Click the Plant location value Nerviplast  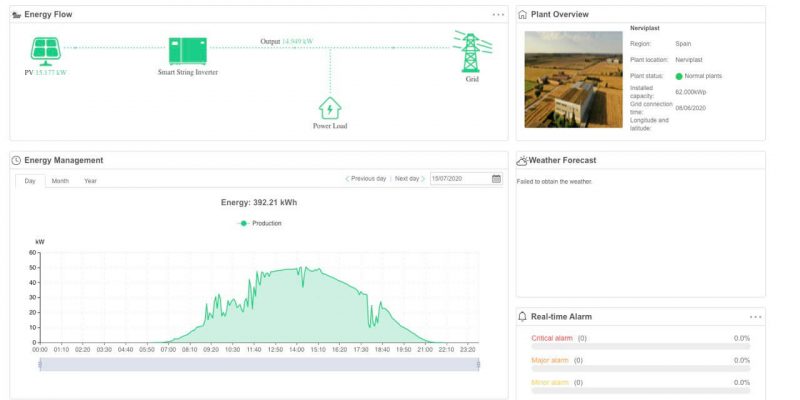tap(688, 60)
